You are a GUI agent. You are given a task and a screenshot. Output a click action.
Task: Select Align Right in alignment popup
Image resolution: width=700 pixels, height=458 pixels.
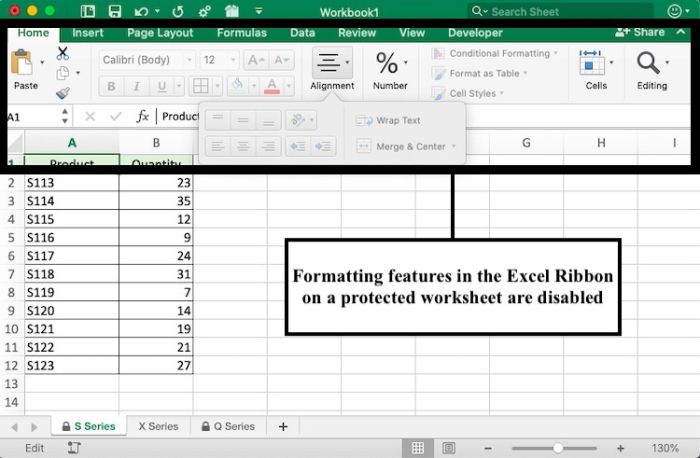click(268, 146)
